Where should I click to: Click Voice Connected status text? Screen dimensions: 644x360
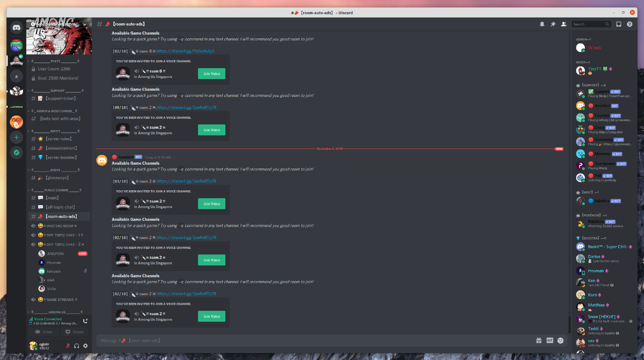[48, 319]
